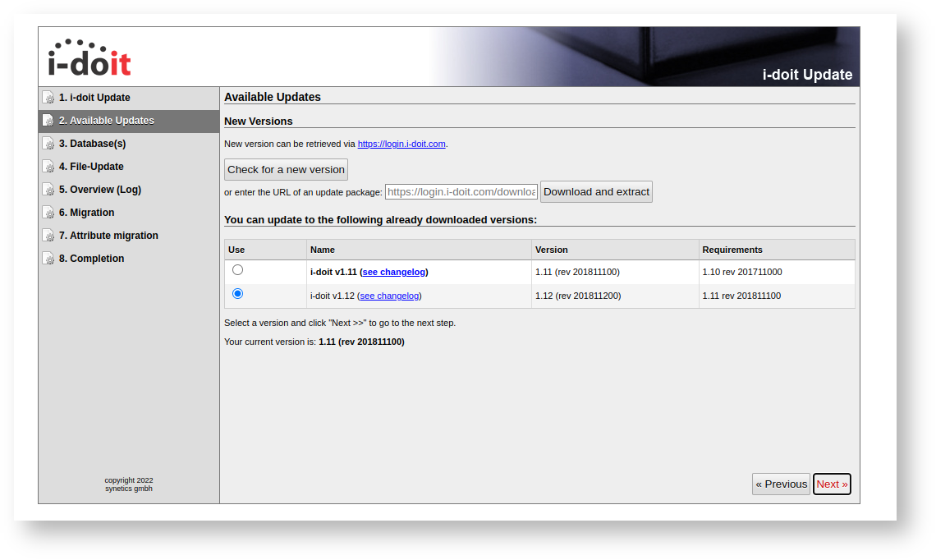Click 'Your current version is' line
Image resolution: width=936 pixels, height=560 pixels.
314,342
